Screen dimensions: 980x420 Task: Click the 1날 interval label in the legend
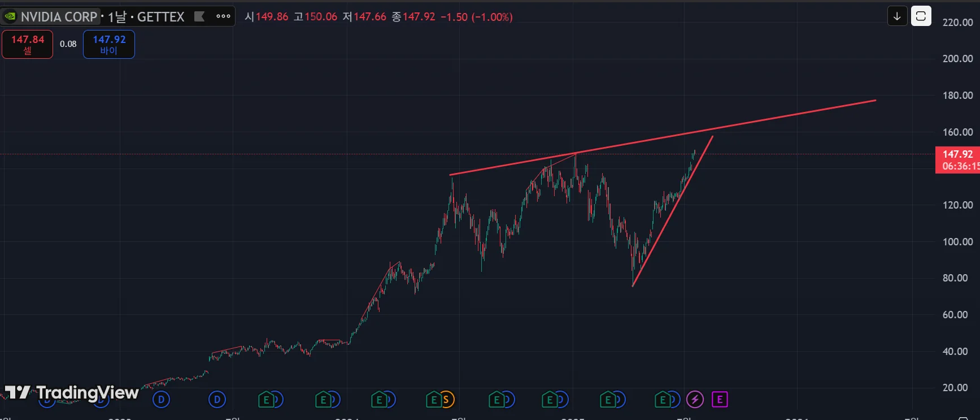(x=117, y=17)
